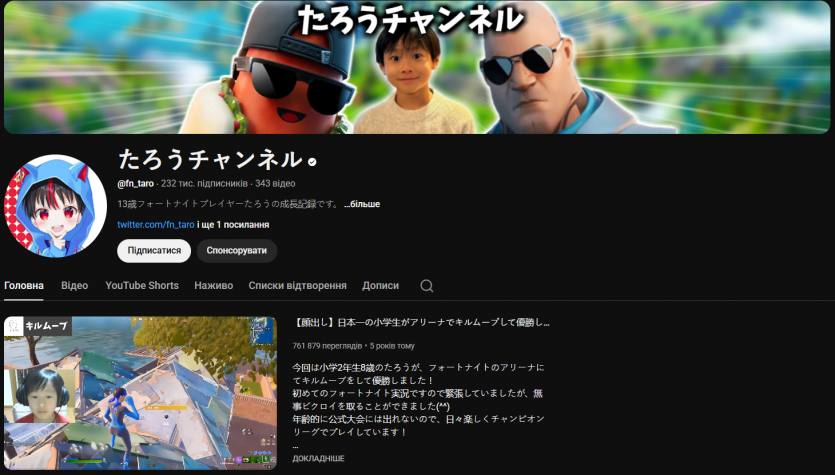
Task: Expand video description via "ДОКЛАДНІШЕ"
Action: [318, 458]
